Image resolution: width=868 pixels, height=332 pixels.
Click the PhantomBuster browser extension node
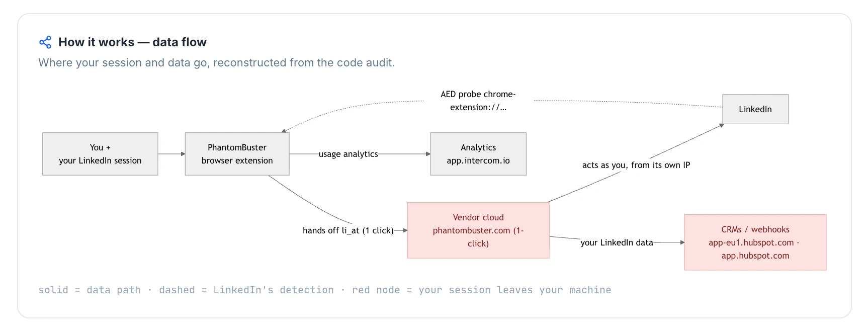237,154
